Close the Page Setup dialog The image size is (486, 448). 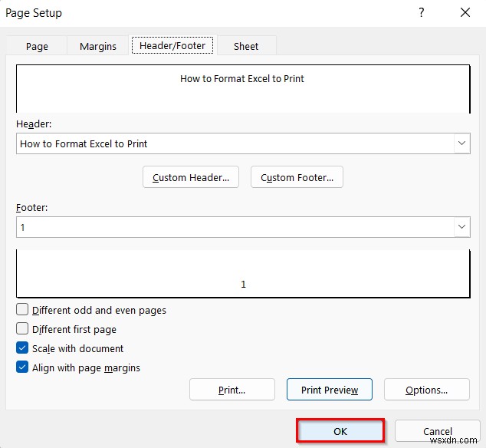point(465,12)
